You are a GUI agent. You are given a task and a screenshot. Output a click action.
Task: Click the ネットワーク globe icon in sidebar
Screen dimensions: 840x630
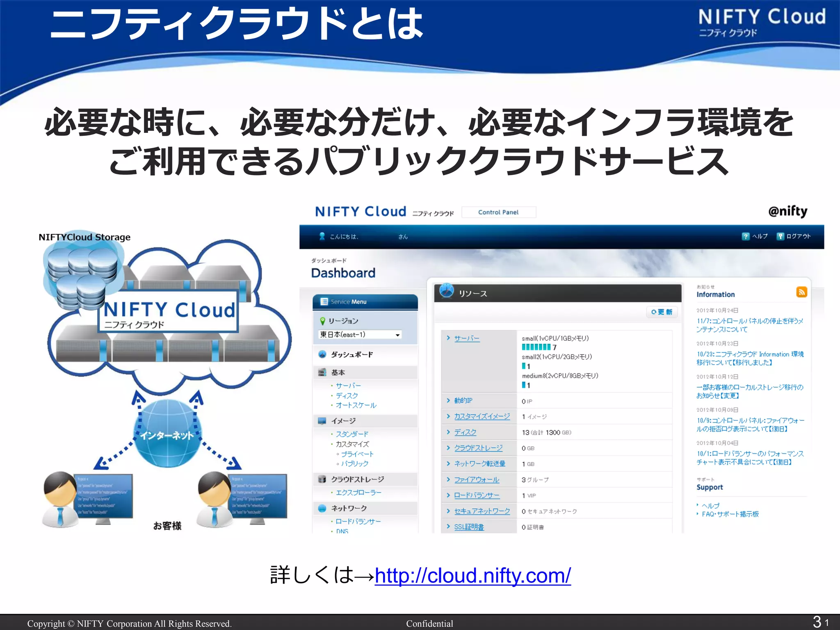[x=322, y=508]
